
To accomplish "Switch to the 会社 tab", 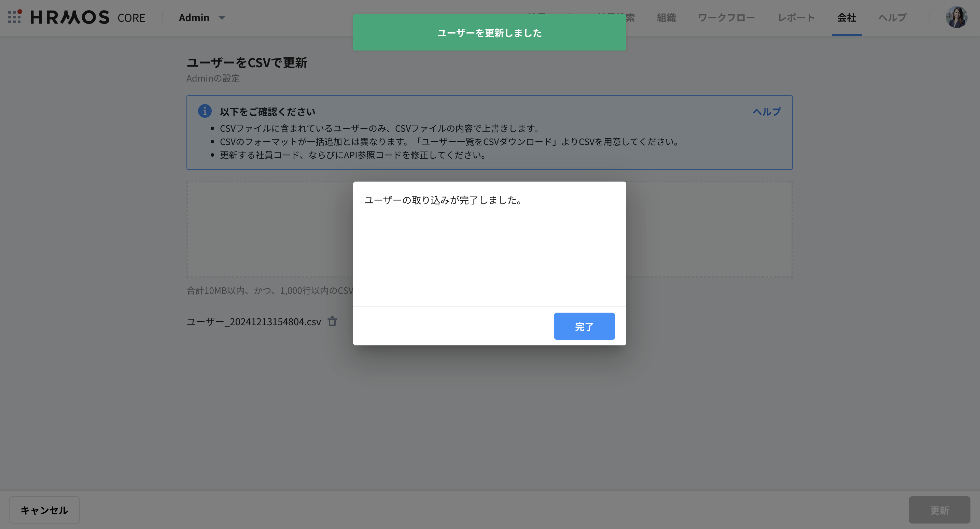I will click(847, 17).
